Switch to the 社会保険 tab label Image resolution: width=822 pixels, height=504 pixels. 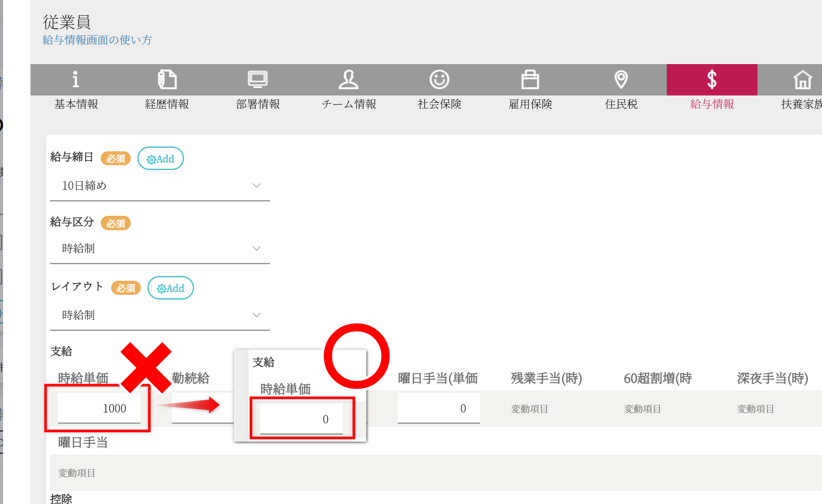[439, 104]
